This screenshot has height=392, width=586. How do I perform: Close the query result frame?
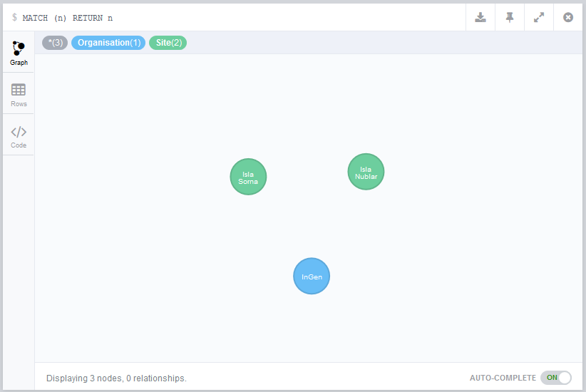click(568, 17)
